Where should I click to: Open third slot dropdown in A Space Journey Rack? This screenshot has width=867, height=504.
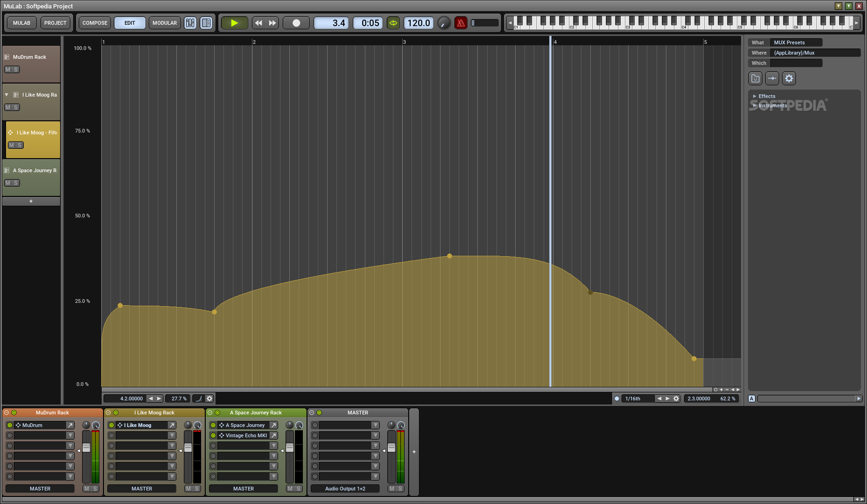tap(273, 446)
